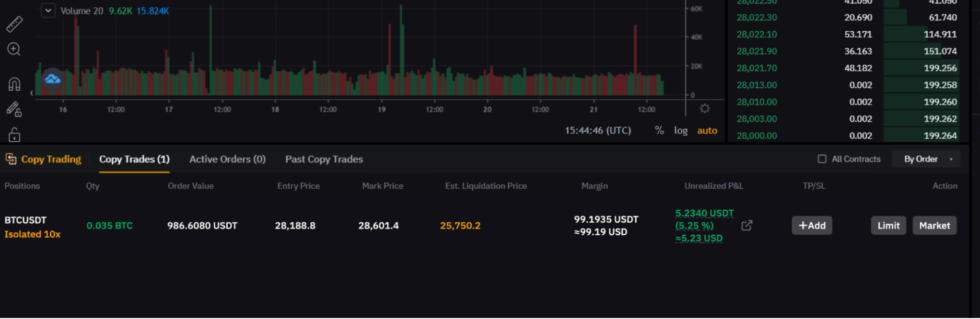Screen dimensions: 980x319
Task: Toggle auto scale on chart
Action: (707, 130)
